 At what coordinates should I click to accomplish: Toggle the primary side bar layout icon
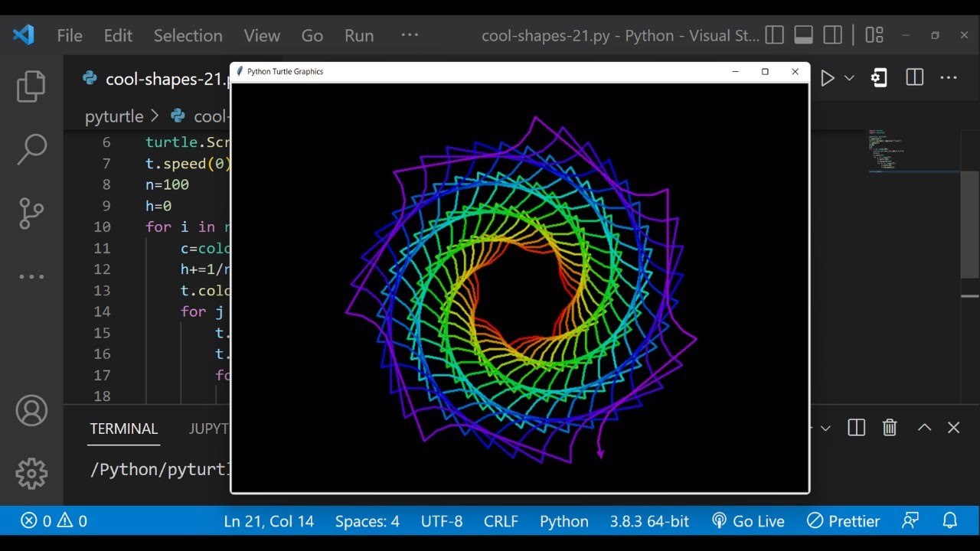[x=774, y=35]
